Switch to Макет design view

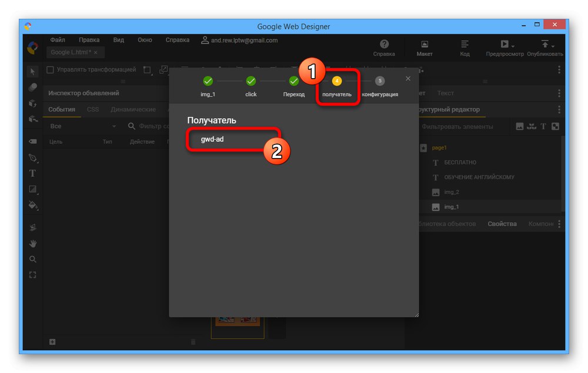coord(425,48)
